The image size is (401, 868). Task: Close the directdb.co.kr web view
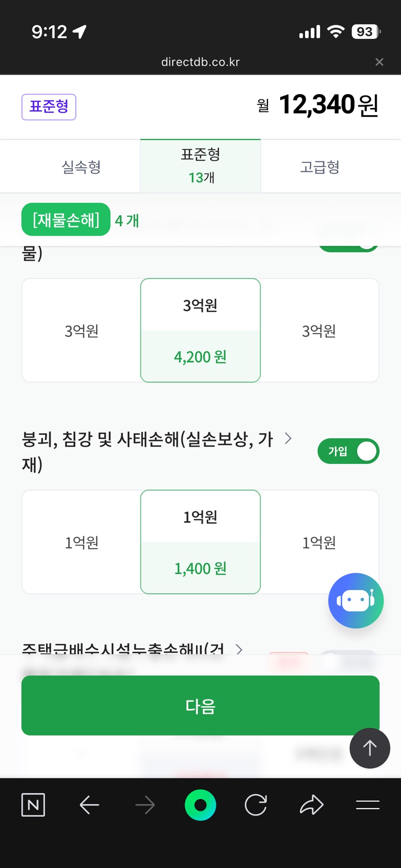click(379, 62)
